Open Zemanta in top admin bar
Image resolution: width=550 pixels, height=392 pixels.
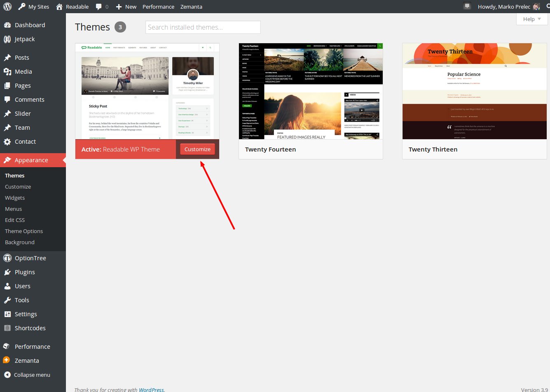(191, 7)
